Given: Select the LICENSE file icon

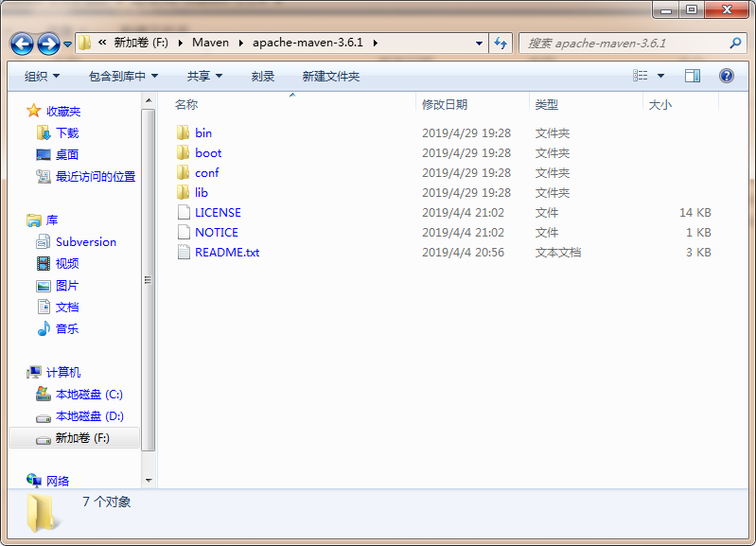Looking at the screenshot, I should 184,212.
